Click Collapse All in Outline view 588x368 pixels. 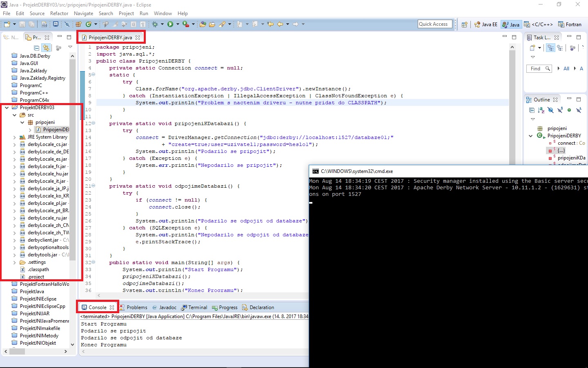532,110
